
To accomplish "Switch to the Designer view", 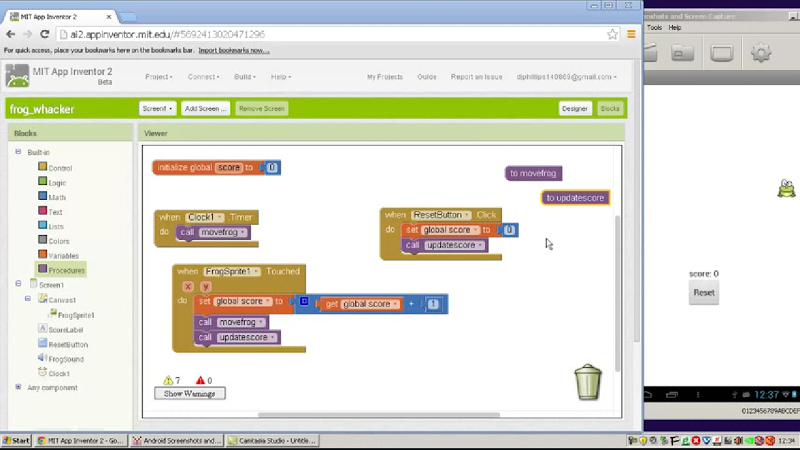I will (575, 109).
